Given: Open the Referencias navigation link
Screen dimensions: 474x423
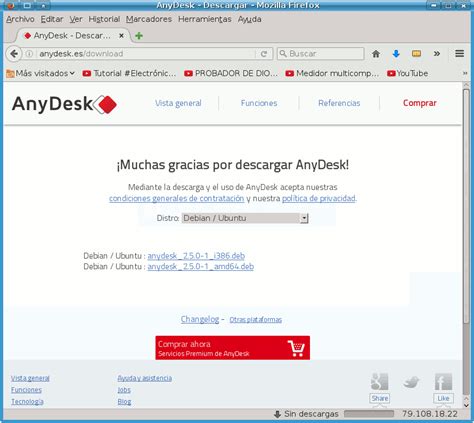Looking at the screenshot, I should click(339, 103).
